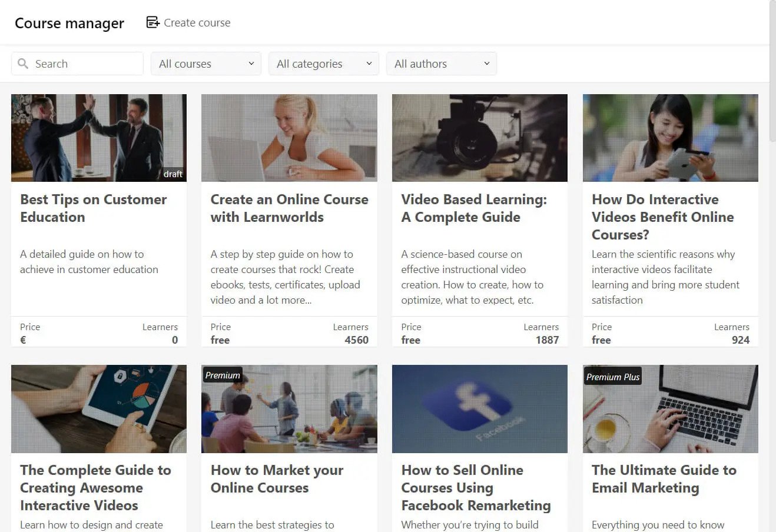Click the Premium badge on marketing course
Screen dimensions: 776x532
223,375
